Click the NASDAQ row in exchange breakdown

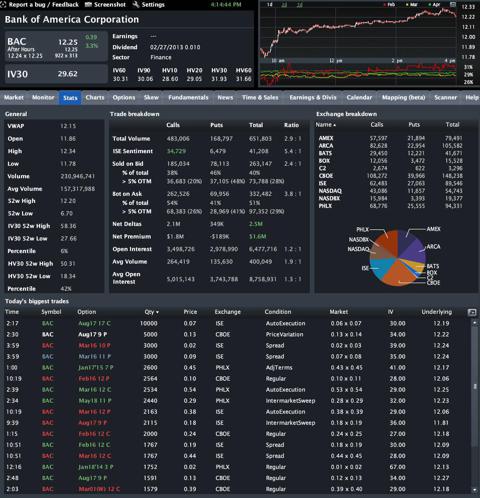point(390,191)
